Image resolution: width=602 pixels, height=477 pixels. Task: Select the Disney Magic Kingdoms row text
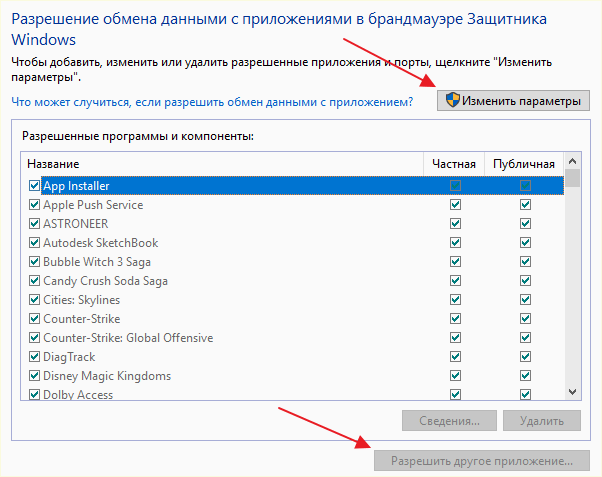tap(107, 376)
